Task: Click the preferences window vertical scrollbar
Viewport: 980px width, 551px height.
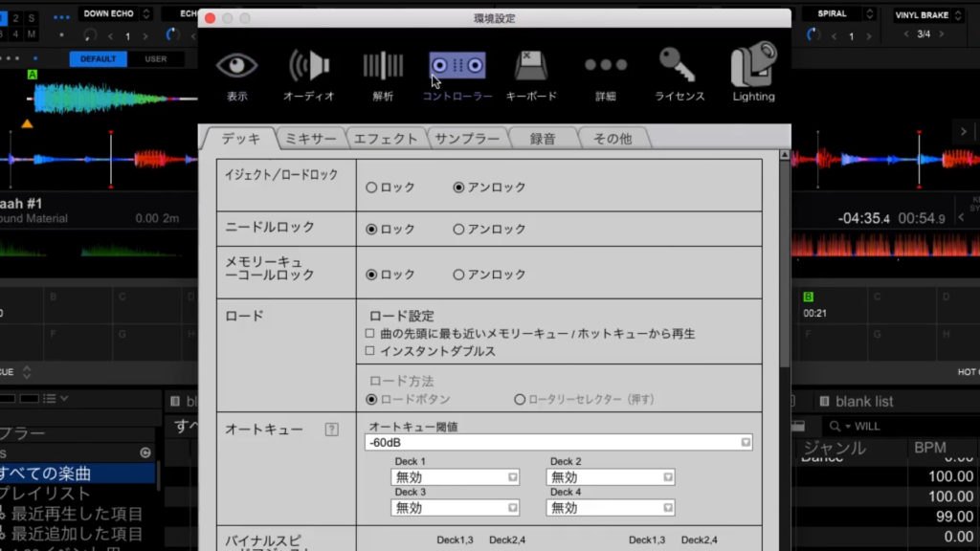Action: (x=786, y=287)
